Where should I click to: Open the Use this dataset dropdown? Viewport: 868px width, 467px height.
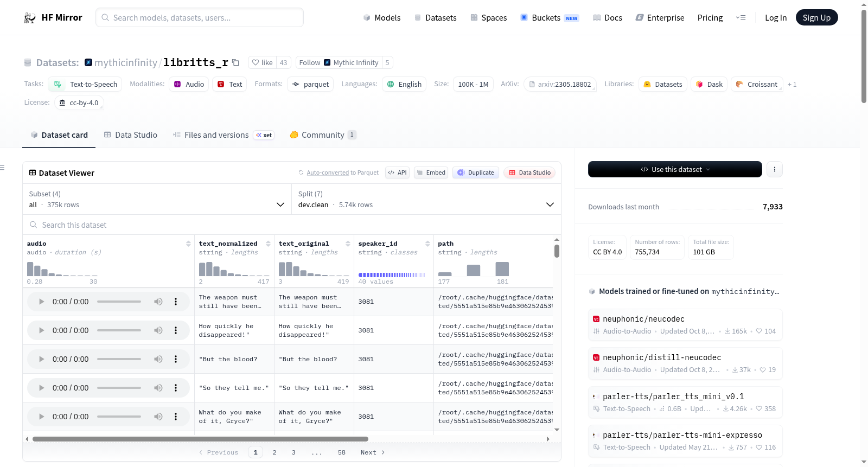coord(675,169)
